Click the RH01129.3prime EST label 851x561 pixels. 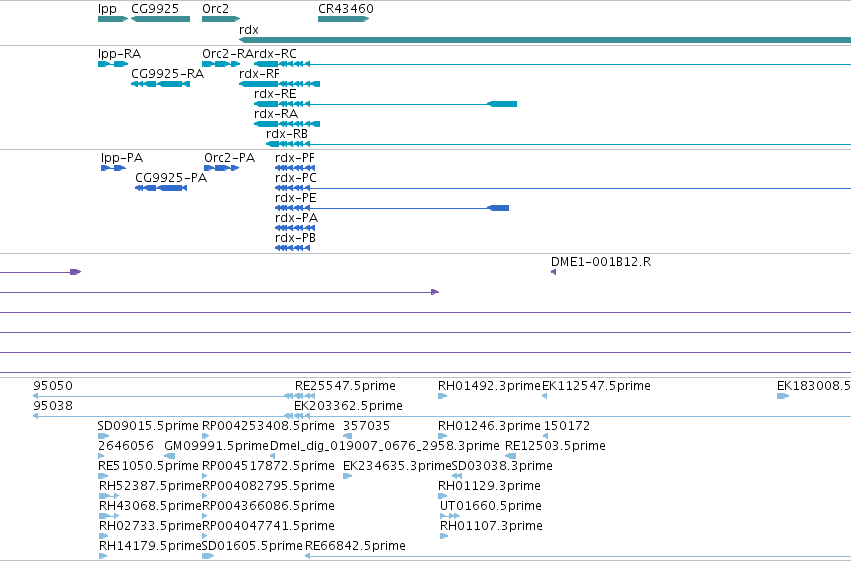[x=489, y=487]
